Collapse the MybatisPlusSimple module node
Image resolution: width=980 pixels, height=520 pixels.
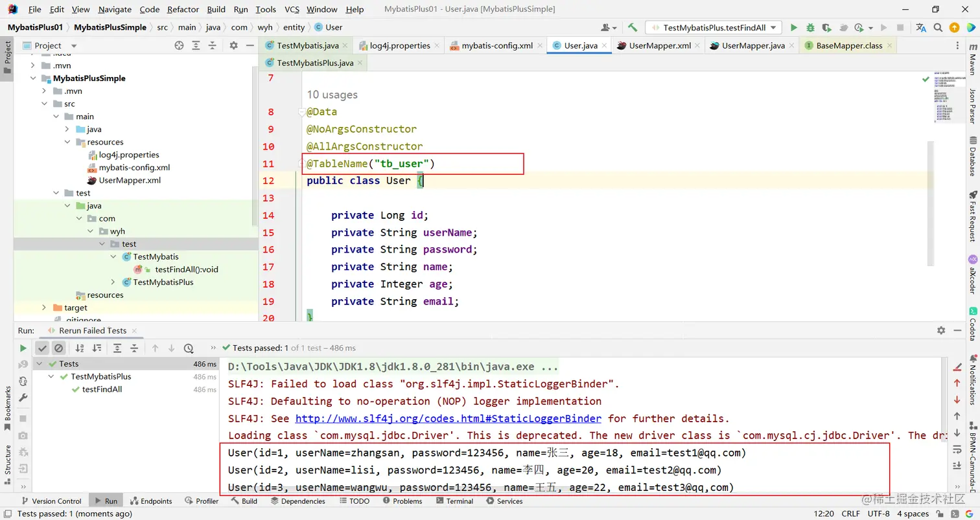pyautogui.click(x=32, y=78)
